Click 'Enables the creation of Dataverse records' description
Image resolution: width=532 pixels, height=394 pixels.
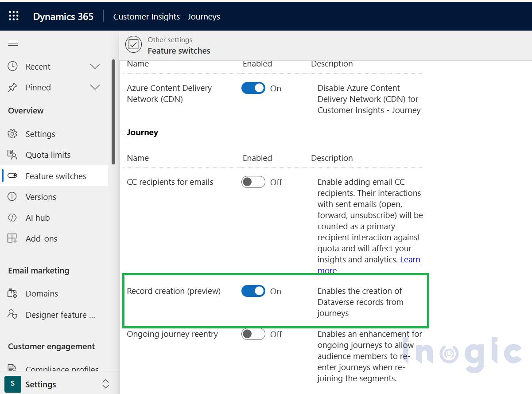[361, 302]
